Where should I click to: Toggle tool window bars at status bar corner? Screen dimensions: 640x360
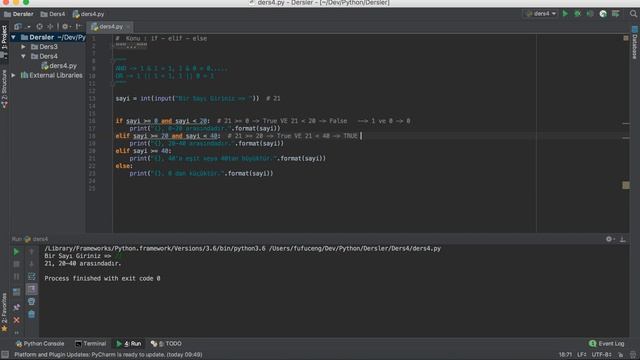tap(5, 355)
